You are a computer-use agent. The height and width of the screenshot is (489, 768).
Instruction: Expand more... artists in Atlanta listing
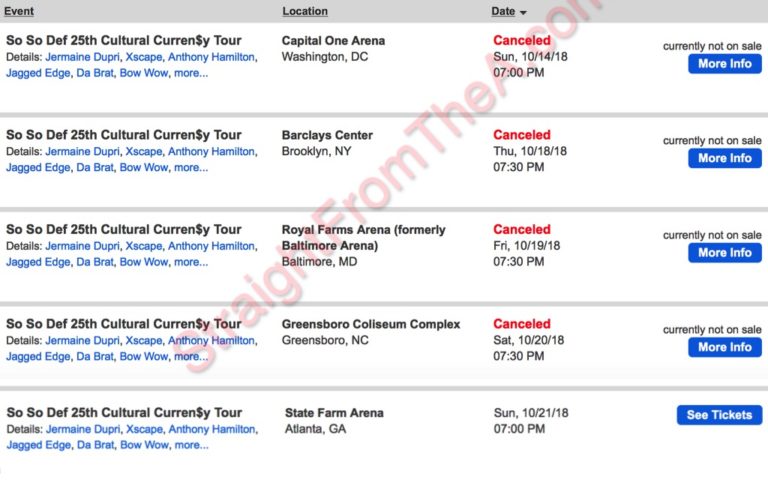(x=191, y=445)
